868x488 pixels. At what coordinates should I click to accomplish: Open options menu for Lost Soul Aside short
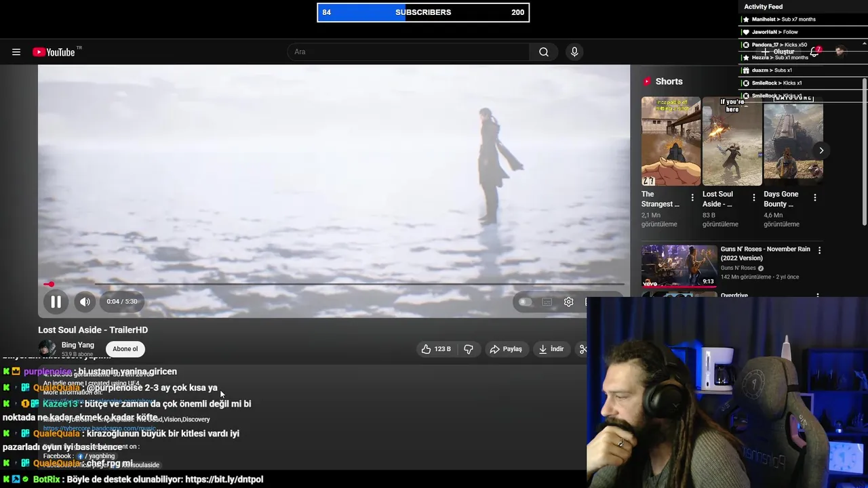point(753,198)
